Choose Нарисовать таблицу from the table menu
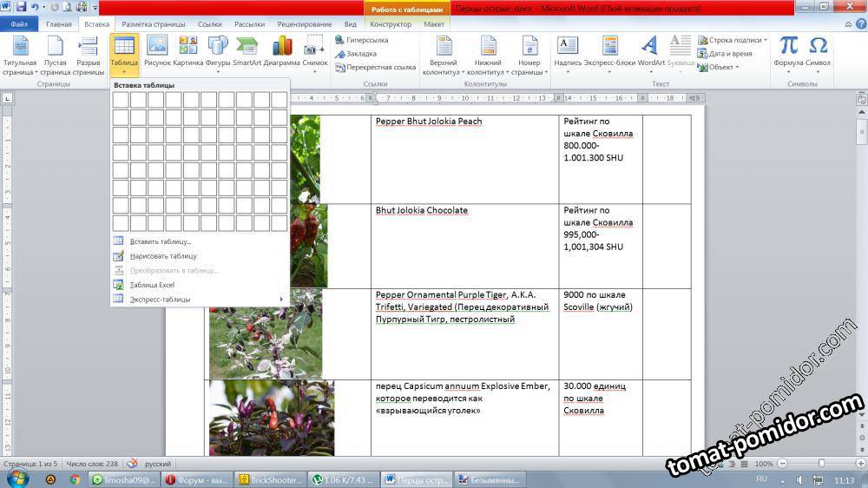Screen dimensions: 868x488 (x=162, y=256)
